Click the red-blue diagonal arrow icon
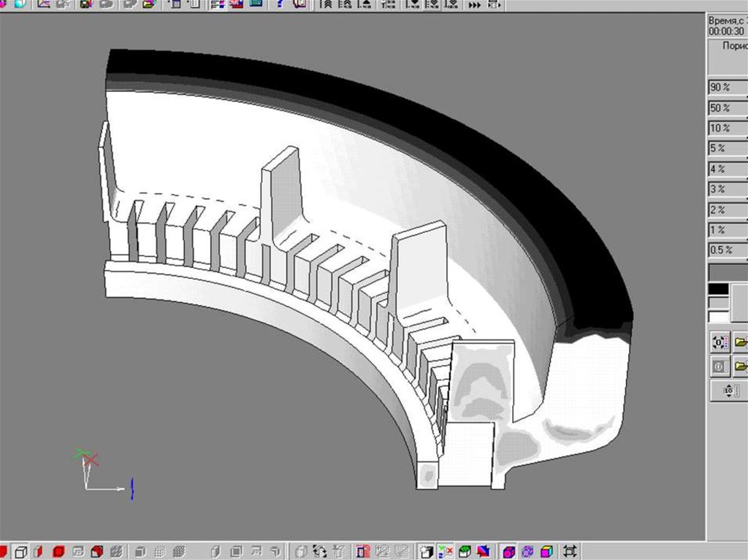Viewport: 748px width, 560px height. [483, 551]
